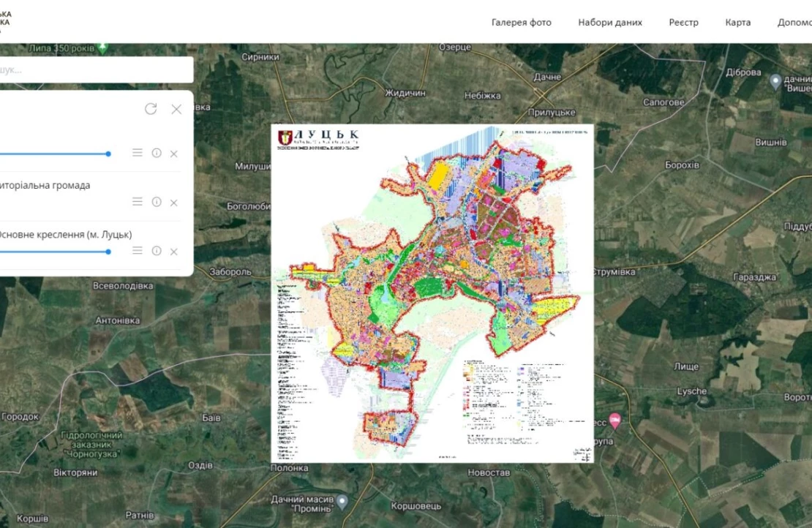Click the Новостав map label
This screenshot has width=812, height=528.
(489, 472)
